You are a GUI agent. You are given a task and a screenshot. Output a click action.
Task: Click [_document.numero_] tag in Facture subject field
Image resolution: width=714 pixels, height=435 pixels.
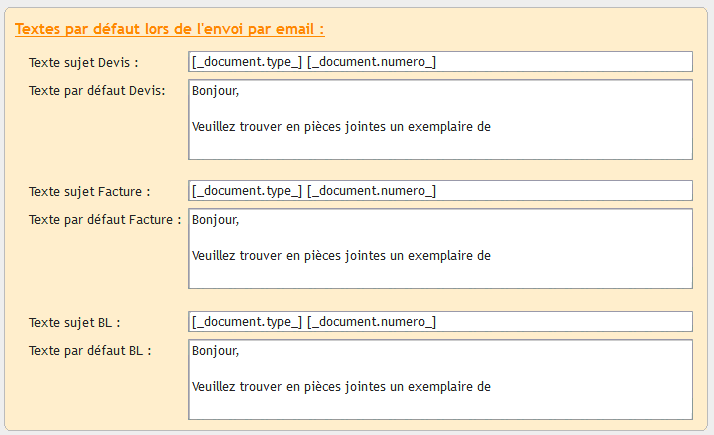click(372, 191)
